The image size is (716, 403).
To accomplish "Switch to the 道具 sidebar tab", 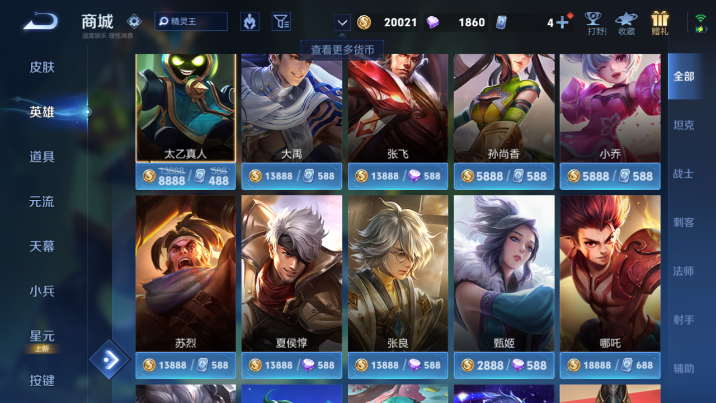I will point(42,157).
